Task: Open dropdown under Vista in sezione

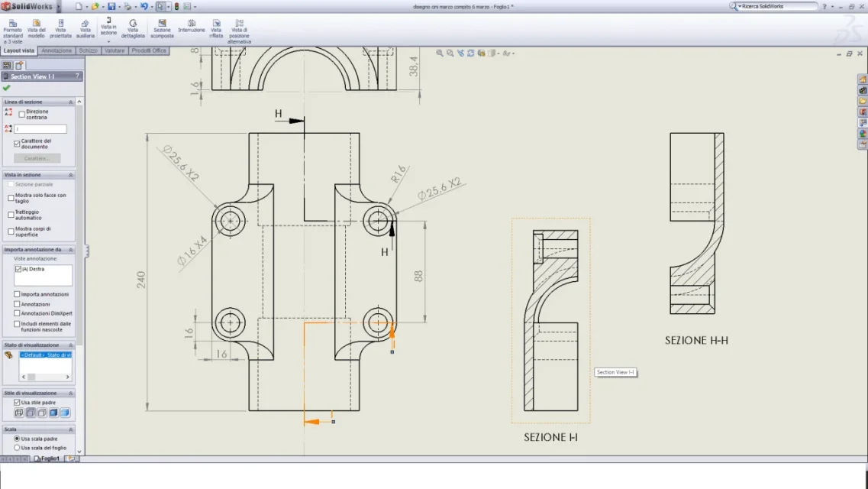Action: (108, 41)
